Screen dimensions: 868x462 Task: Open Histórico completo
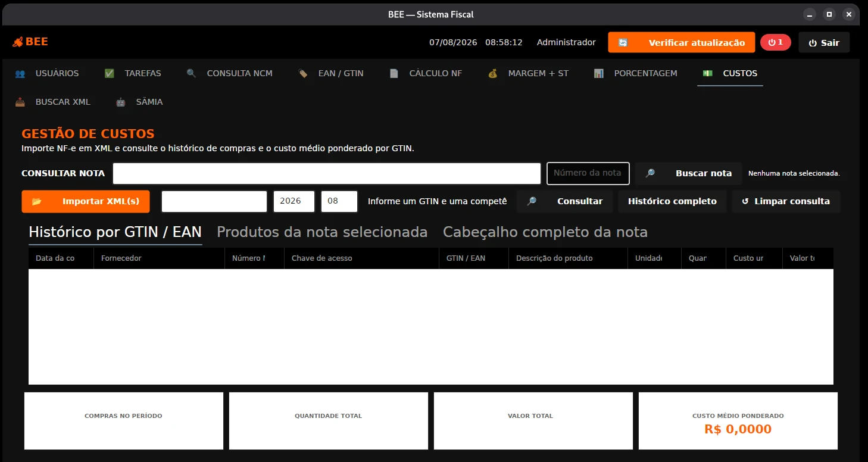(x=672, y=202)
